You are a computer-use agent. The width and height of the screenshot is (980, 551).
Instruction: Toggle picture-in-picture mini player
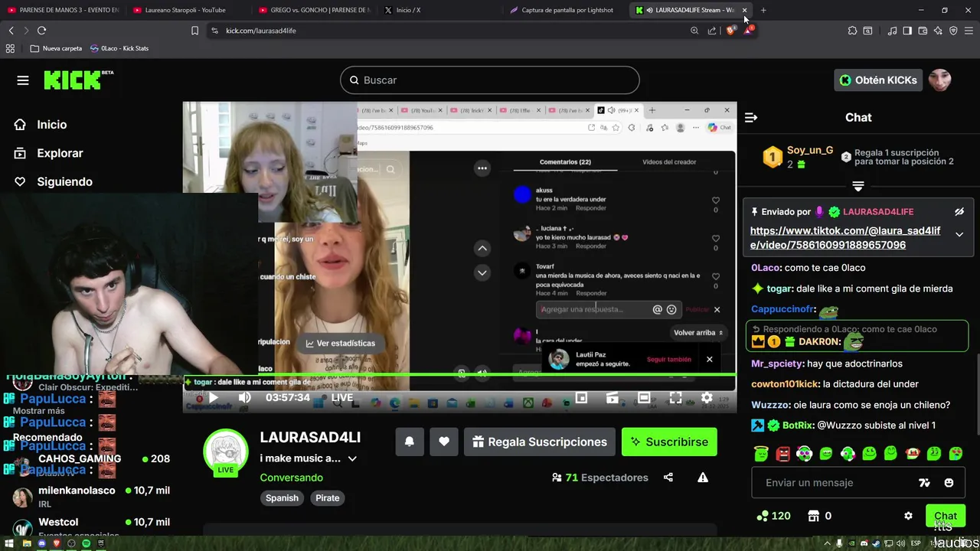click(x=582, y=398)
